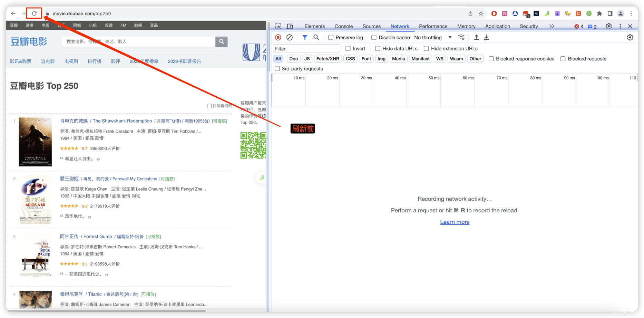Switch to the Elements tab
The height and width of the screenshot is (318, 644).
315,26
